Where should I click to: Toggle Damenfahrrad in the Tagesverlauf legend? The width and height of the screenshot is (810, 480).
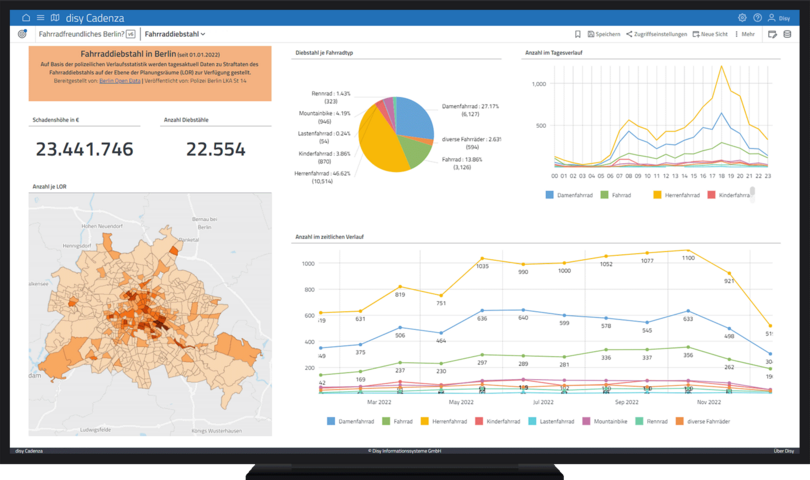(569, 195)
